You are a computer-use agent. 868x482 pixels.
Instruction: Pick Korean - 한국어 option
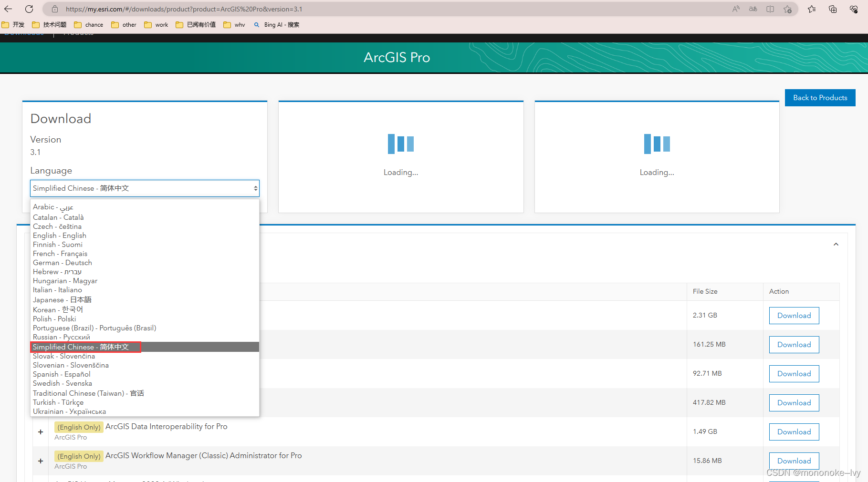145,309
